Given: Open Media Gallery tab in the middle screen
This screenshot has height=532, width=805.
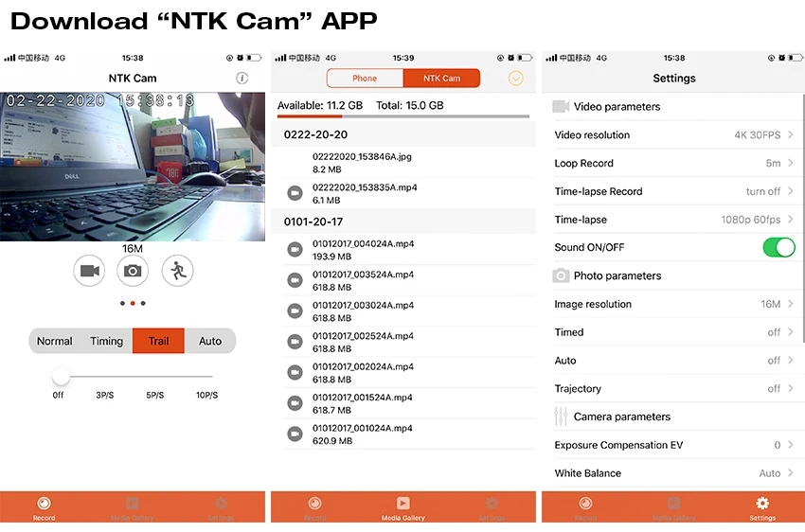Looking at the screenshot, I should (403, 507).
